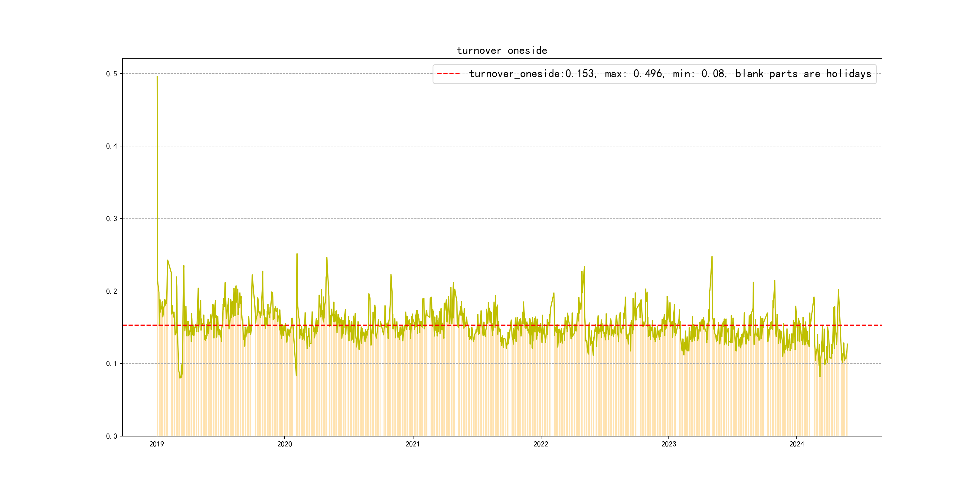
Task: Click the 'max: 0.496' text in legend
Action: click(x=634, y=74)
